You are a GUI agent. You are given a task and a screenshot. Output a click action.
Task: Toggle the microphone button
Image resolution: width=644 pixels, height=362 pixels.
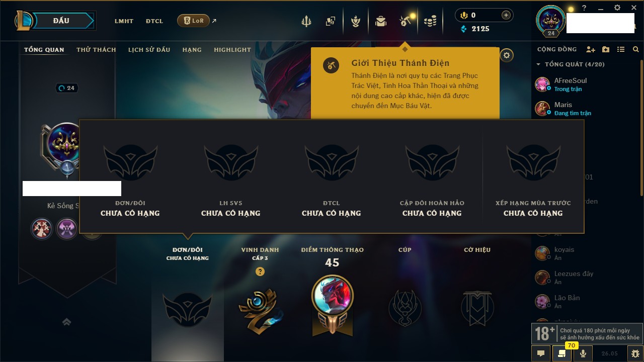pyautogui.click(x=583, y=353)
